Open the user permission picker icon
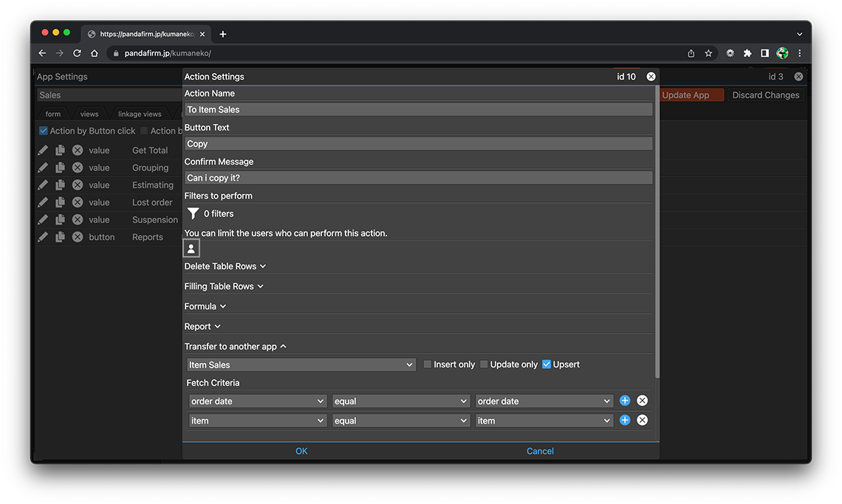 (191, 249)
